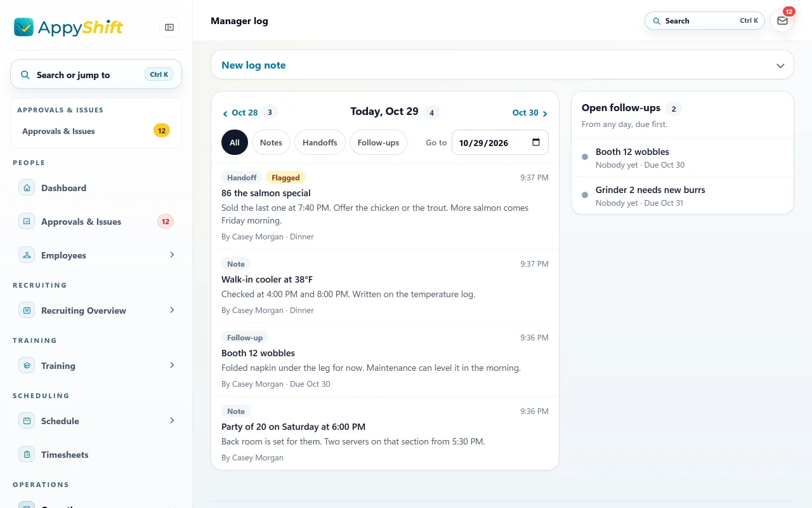Image resolution: width=812 pixels, height=508 pixels.
Task: Click the Search or jump to field
Action: [x=96, y=74]
